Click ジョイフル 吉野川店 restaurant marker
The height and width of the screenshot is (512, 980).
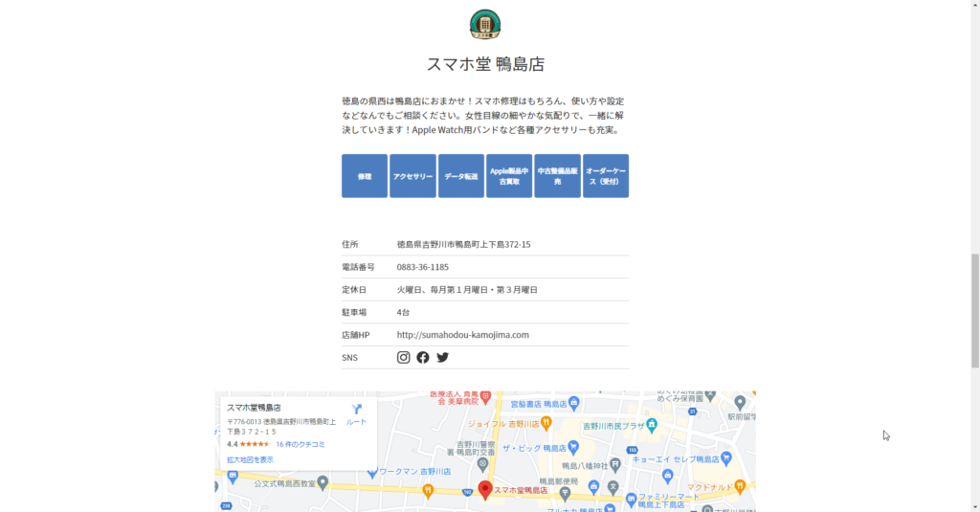546,423
